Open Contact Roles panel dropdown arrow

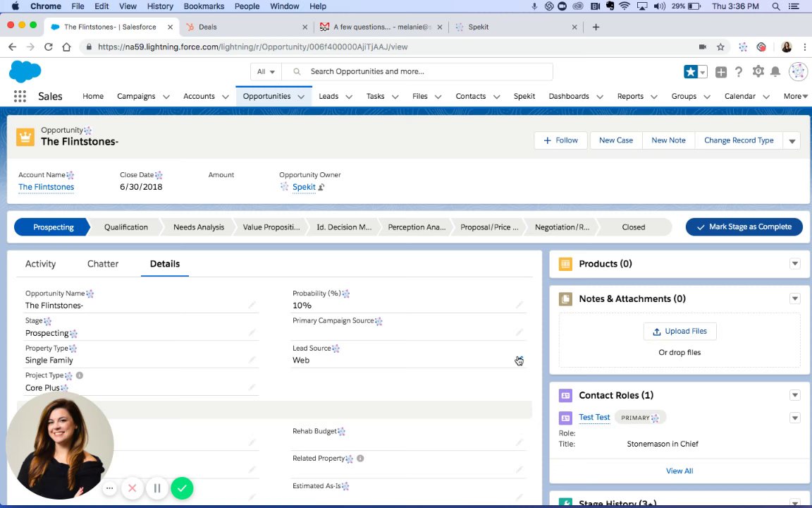(795, 396)
